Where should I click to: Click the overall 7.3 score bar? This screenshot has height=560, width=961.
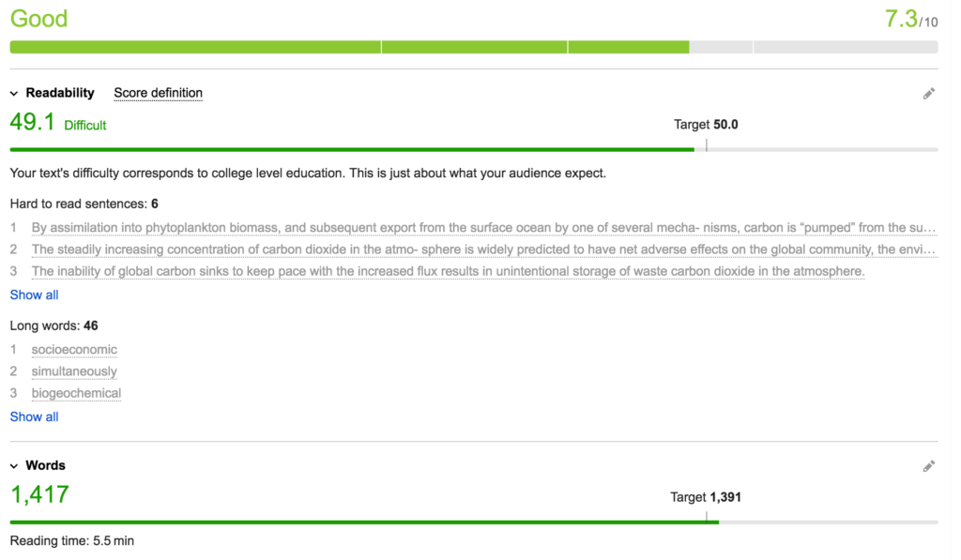coord(474,47)
